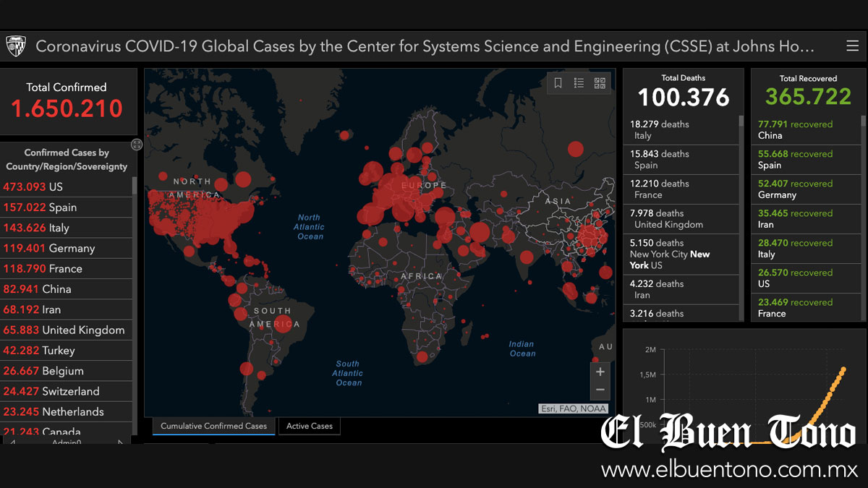Go to next tab arrow beside Admin0

pyautogui.click(x=120, y=442)
